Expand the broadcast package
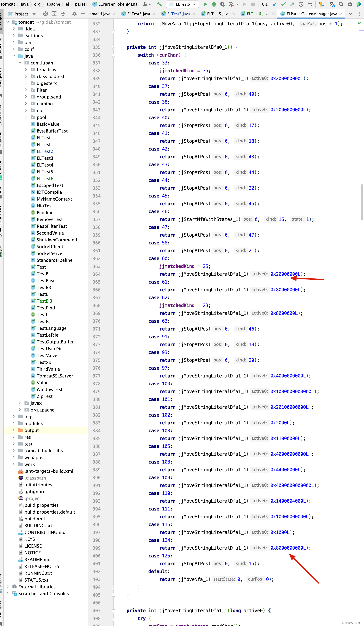The width and height of the screenshot is (364, 626). point(26,70)
